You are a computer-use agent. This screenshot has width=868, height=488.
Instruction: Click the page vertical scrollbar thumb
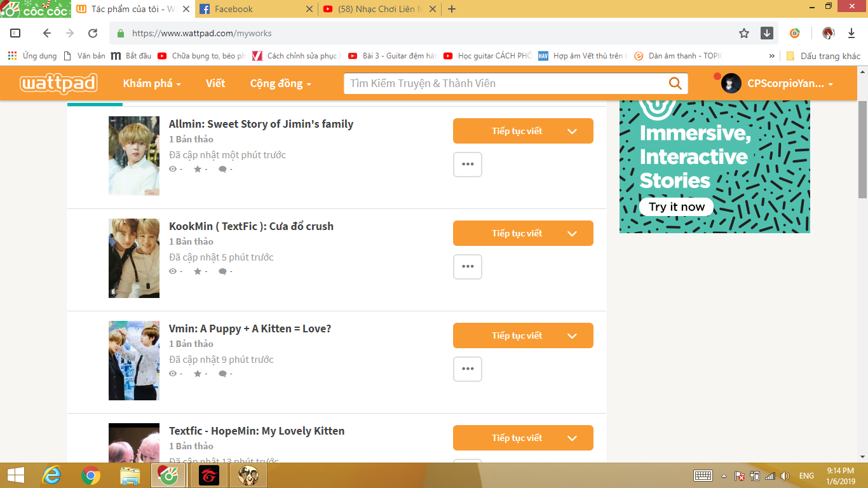tap(862, 149)
